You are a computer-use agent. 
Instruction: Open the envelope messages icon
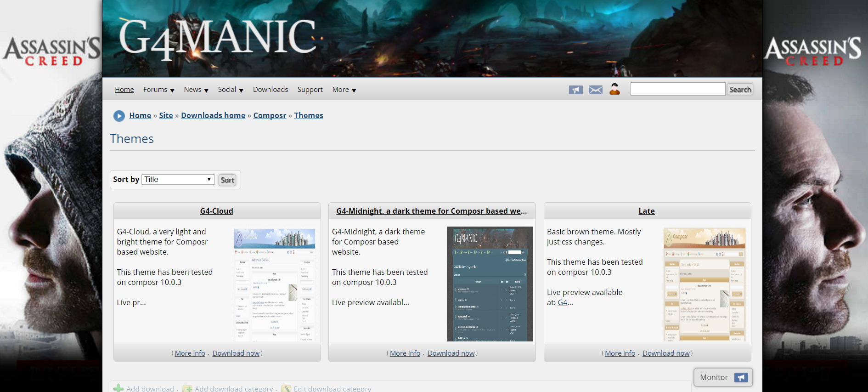point(595,90)
